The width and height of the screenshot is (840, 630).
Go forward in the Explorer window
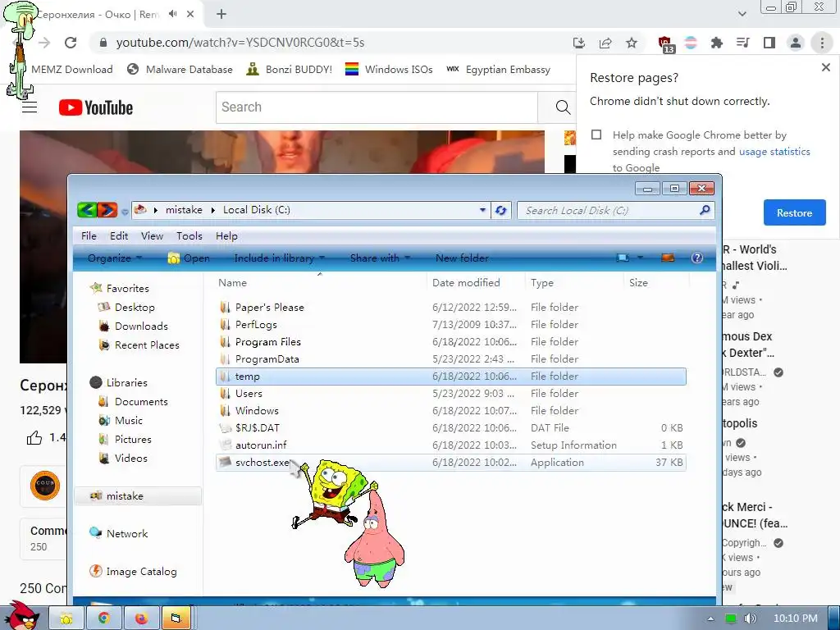click(107, 210)
